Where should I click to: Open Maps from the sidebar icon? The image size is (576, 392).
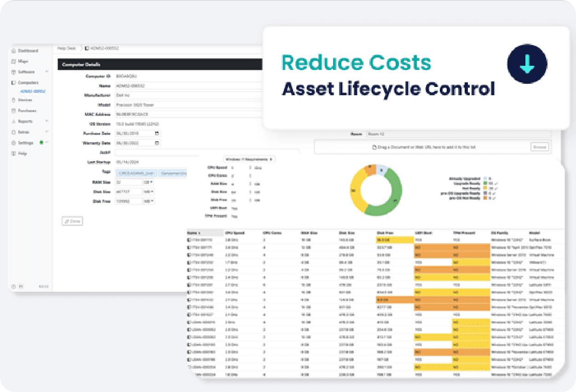[x=13, y=61]
